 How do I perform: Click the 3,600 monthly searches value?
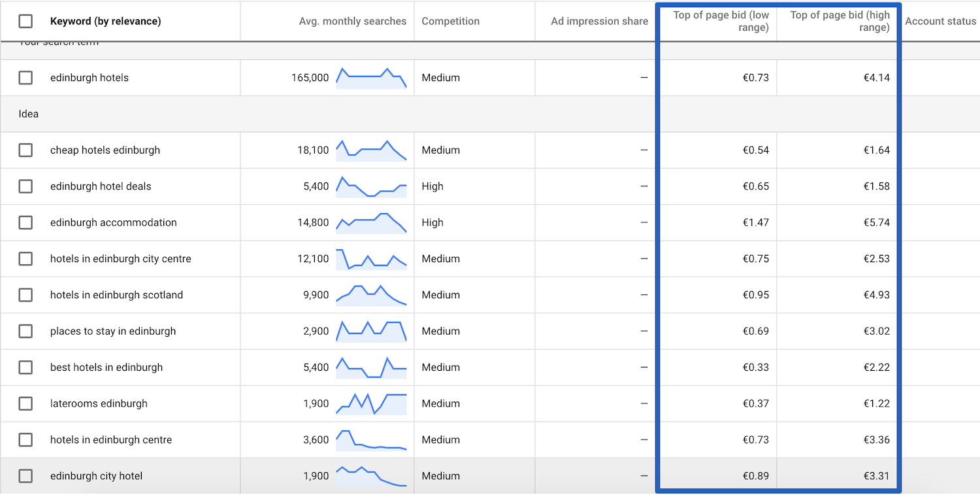coord(316,440)
